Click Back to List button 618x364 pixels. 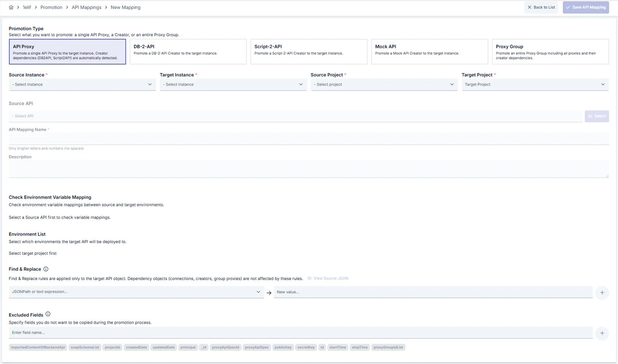tap(541, 7)
